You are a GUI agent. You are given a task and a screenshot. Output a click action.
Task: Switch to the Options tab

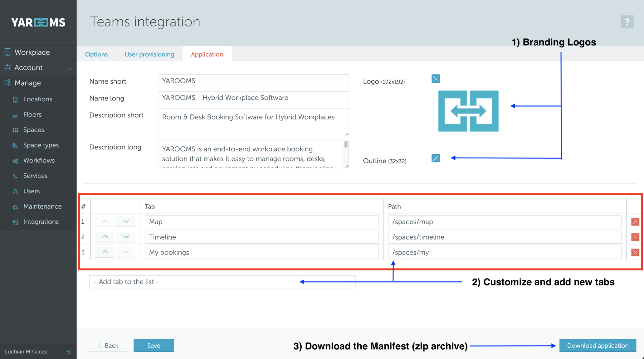point(96,54)
